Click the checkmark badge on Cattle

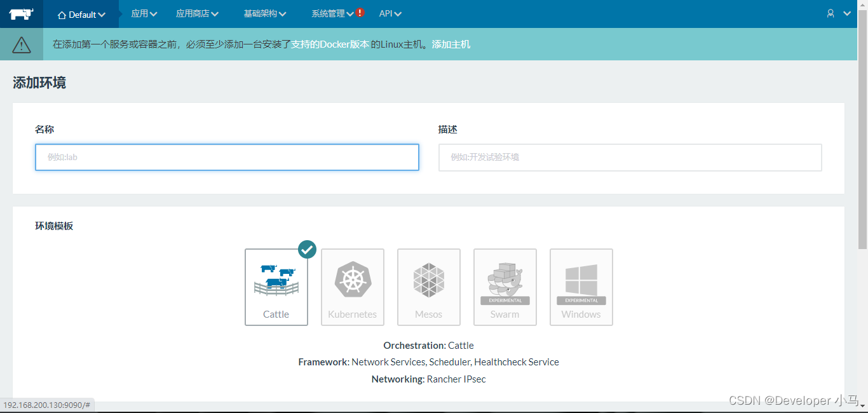click(308, 249)
